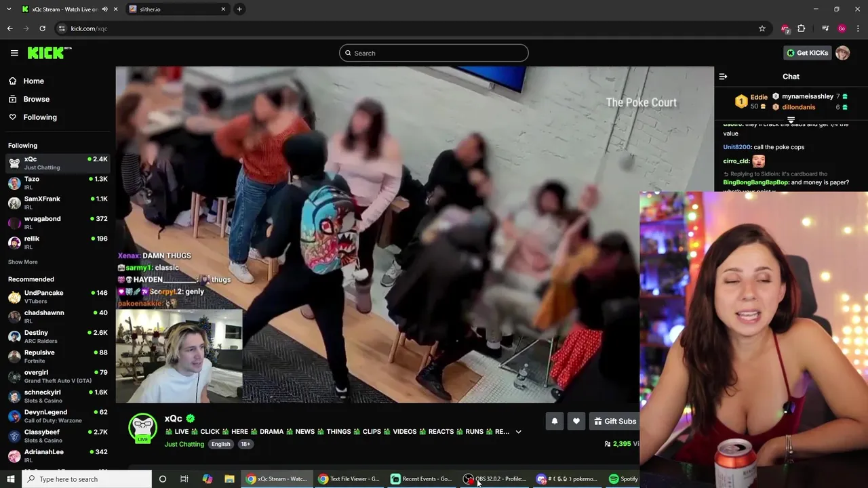Open rellik channel in sidebar
This screenshot has height=488, width=868.
pos(58,243)
